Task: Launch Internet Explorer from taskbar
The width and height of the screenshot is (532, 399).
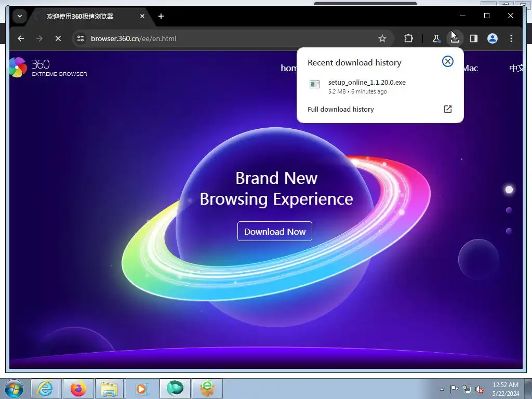Action: [45, 389]
